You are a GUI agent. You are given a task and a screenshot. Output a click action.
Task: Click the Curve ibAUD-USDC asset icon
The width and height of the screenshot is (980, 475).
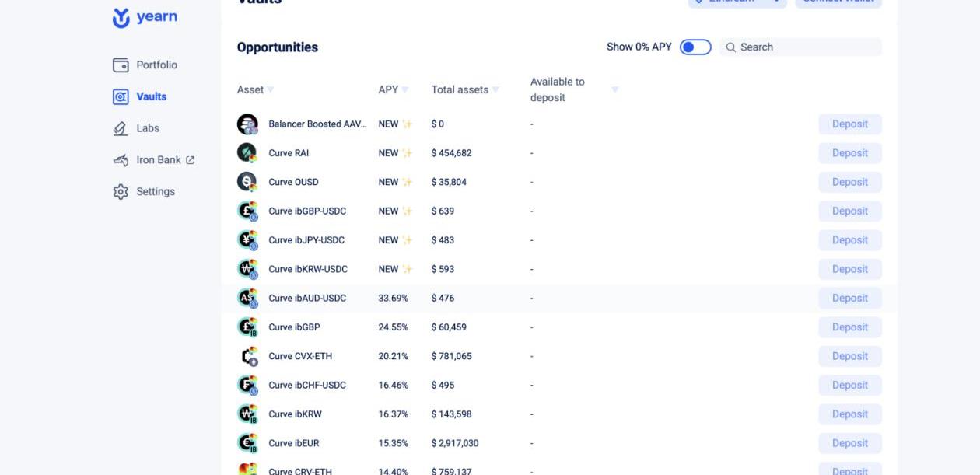247,299
